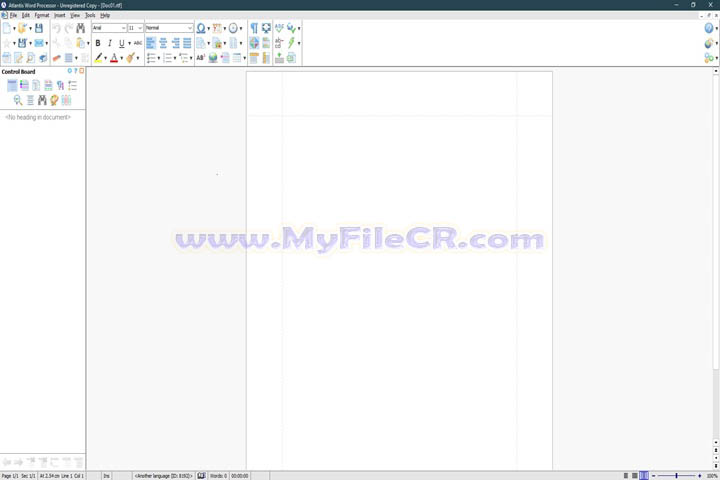Click the red font color icon

(x=114, y=58)
